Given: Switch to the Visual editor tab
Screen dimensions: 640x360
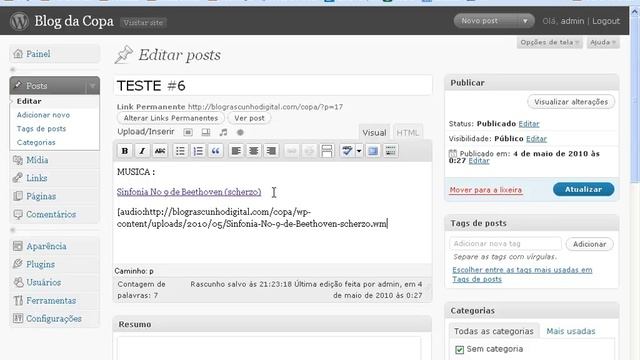Looking at the screenshot, I should 374,133.
